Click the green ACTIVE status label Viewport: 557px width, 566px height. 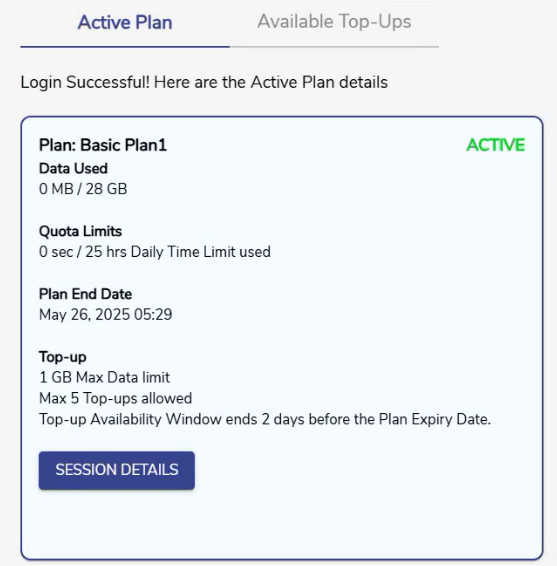(x=496, y=145)
